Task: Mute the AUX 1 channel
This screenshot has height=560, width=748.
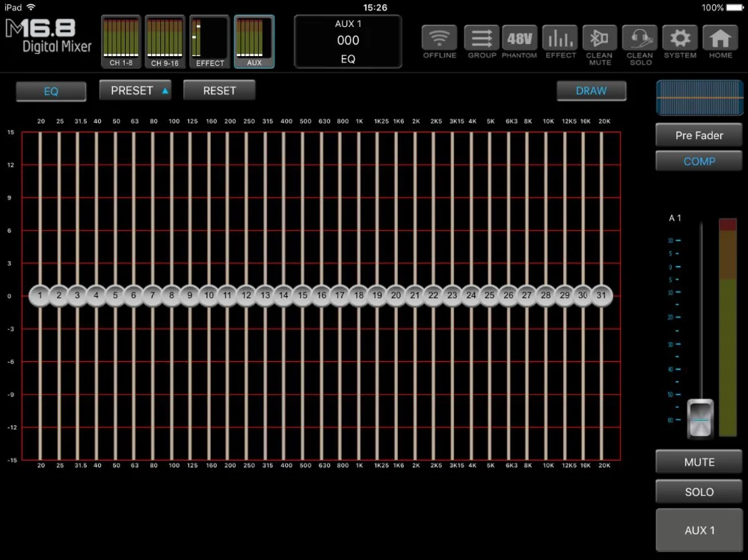Action: (699, 462)
